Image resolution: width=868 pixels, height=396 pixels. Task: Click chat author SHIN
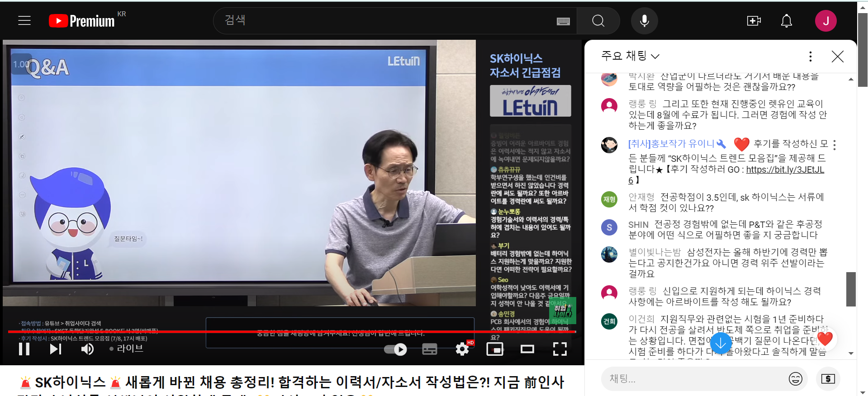tap(638, 225)
